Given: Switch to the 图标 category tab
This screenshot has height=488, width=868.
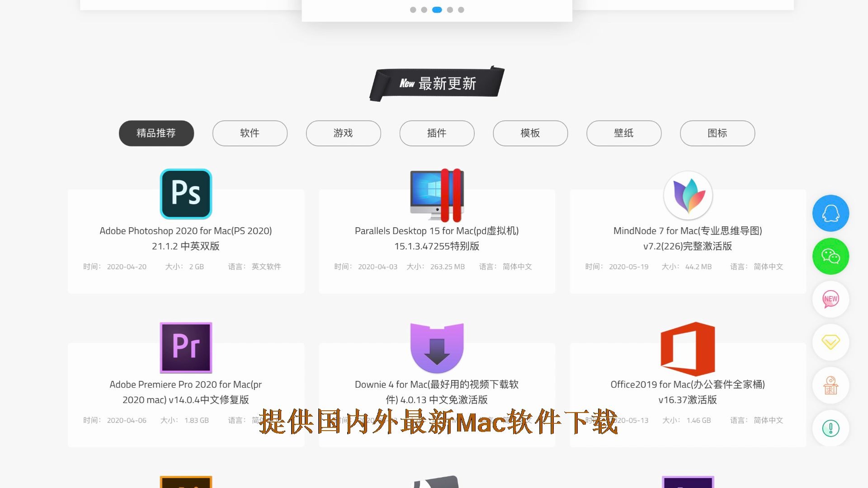Looking at the screenshot, I should 717,133.
